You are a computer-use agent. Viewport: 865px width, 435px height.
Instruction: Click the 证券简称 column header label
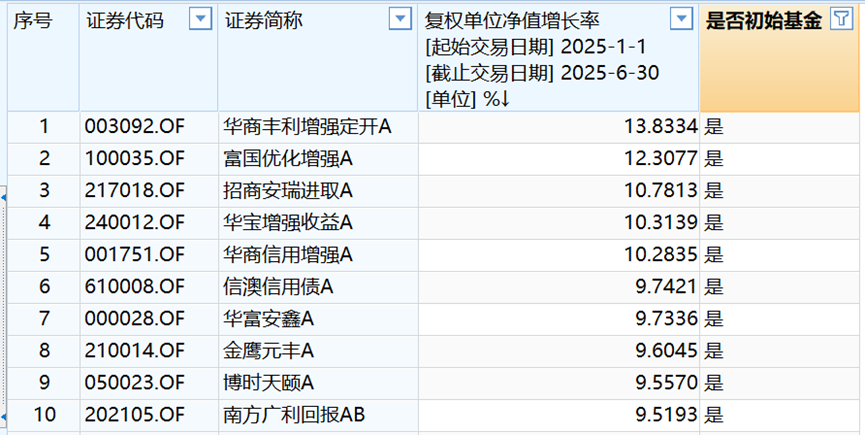coord(264,21)
